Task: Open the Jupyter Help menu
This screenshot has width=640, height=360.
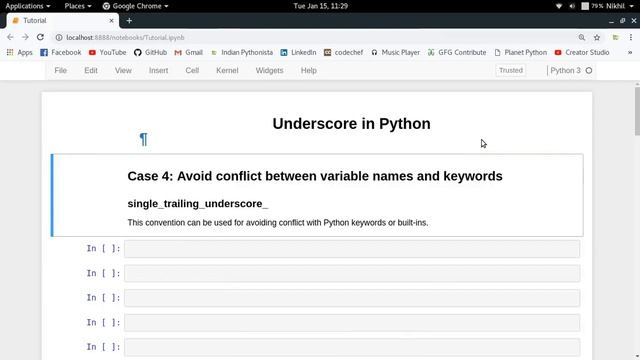Action: click(309, 70)
